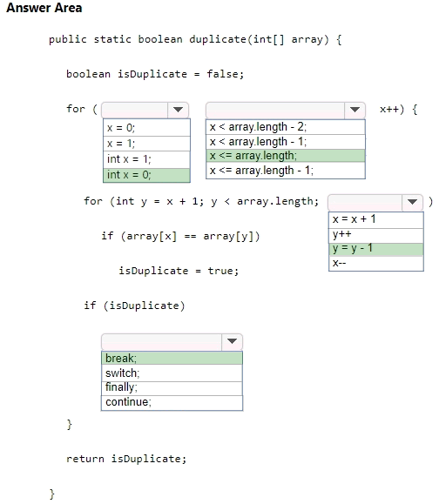Choose the 'continue;' option

(x=172, y=403)
